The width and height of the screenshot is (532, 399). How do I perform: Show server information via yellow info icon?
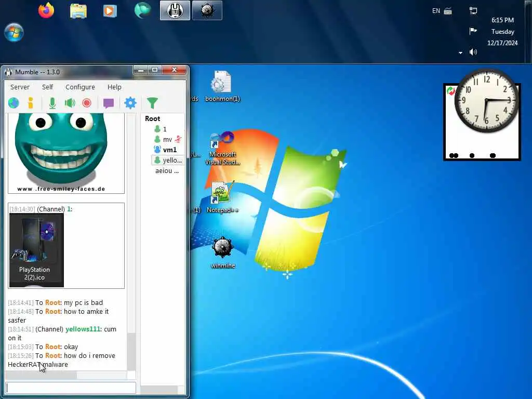[x=31, y=103]
